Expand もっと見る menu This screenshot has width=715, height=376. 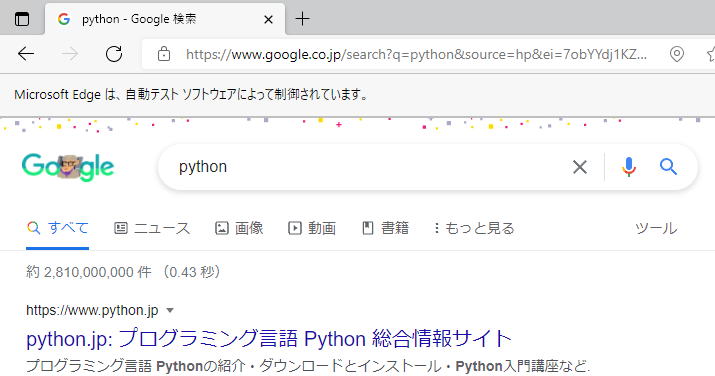click(474, 228)
